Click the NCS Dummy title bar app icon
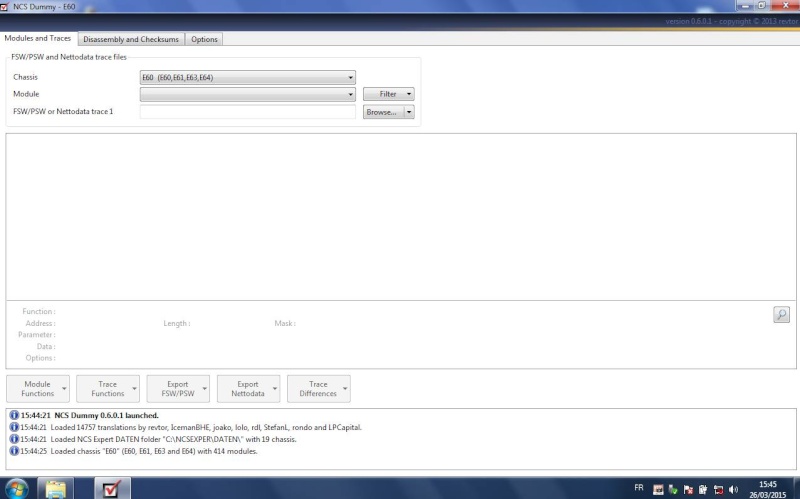Viewport: 800px width, 499px height. (x=5, y=7)
